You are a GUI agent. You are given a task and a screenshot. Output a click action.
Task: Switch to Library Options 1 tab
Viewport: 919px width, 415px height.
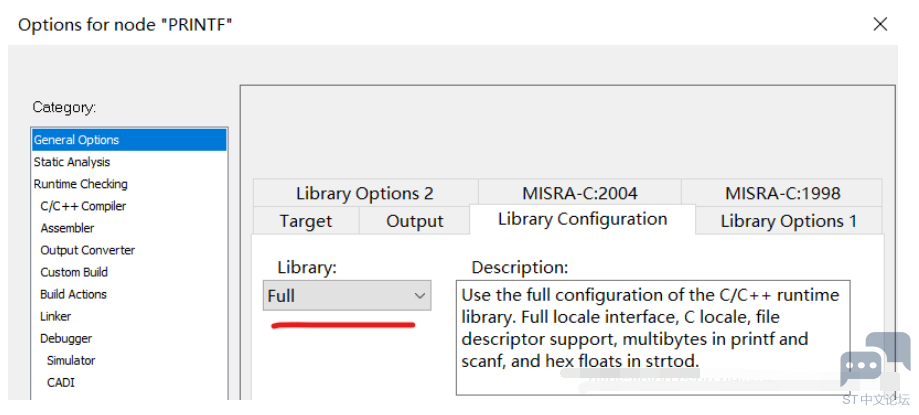point(788,221)
